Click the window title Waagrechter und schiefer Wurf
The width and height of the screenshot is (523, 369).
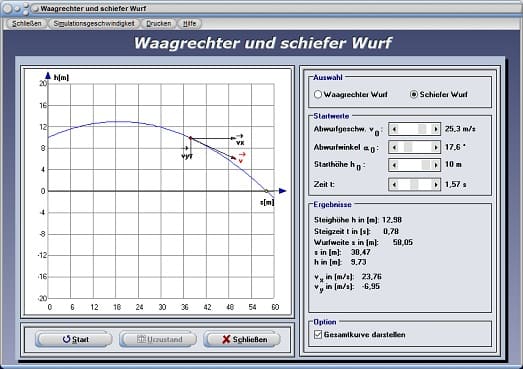(x=93, y=8)
